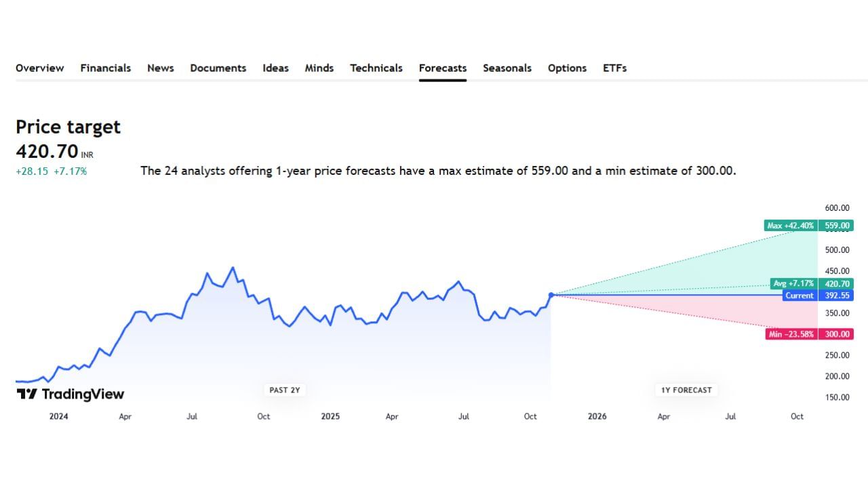Click the TradingView logo icon

coord(26,394)
